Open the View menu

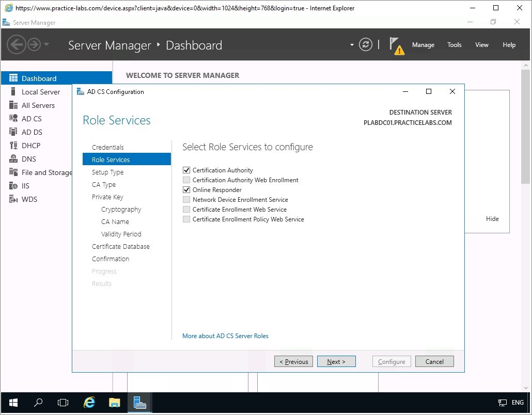tap(481, 45)
